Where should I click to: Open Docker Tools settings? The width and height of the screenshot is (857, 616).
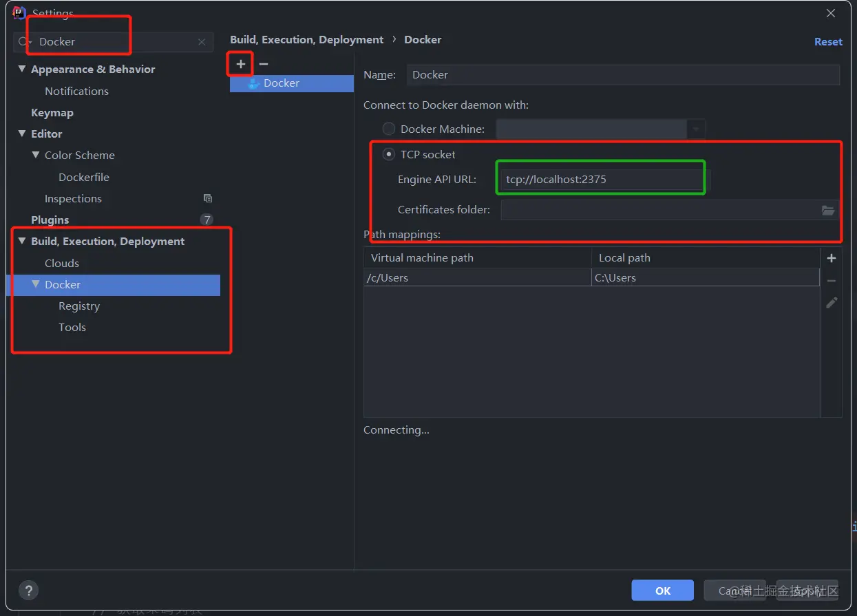tap(72, 327)
